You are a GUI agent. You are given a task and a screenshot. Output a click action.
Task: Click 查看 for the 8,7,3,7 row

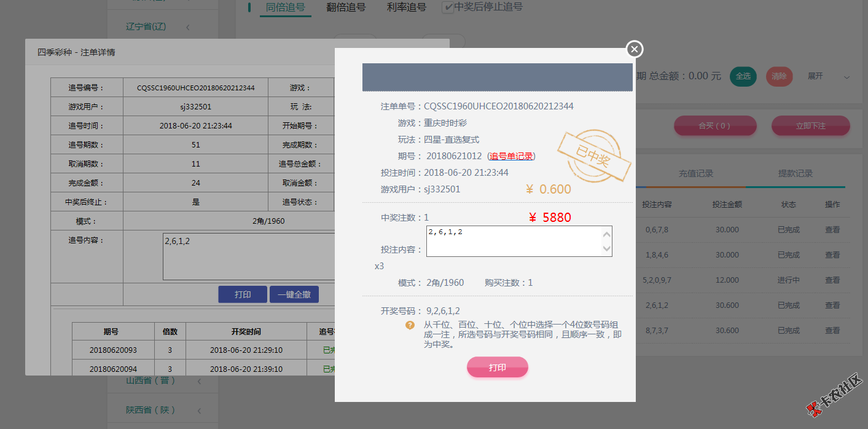point(832,330)
